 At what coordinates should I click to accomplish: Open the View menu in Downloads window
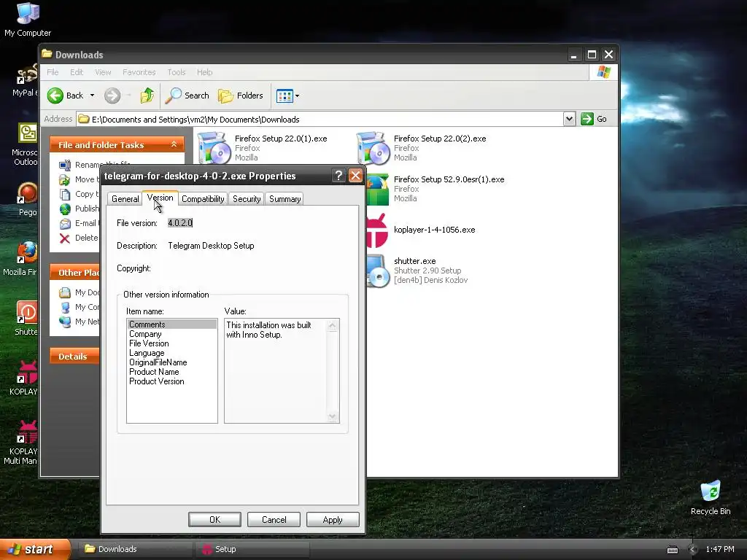103,72
